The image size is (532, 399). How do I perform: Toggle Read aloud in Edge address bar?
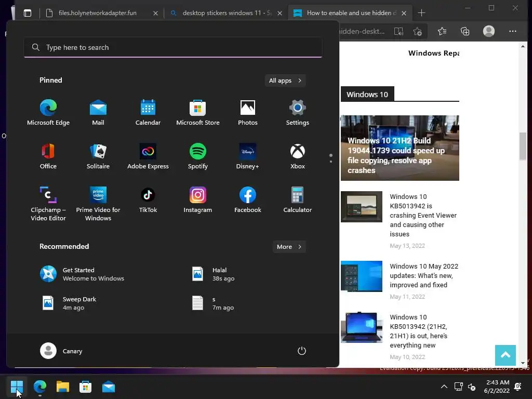(398, 32)
